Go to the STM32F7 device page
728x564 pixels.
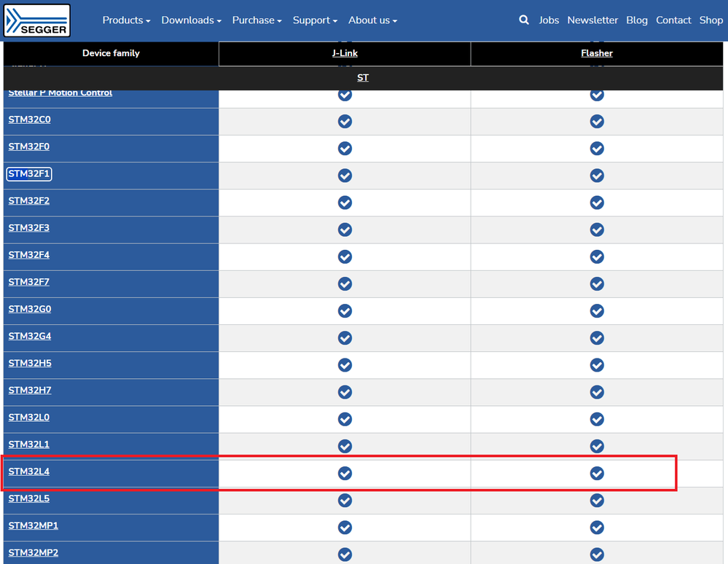(29, 282)
